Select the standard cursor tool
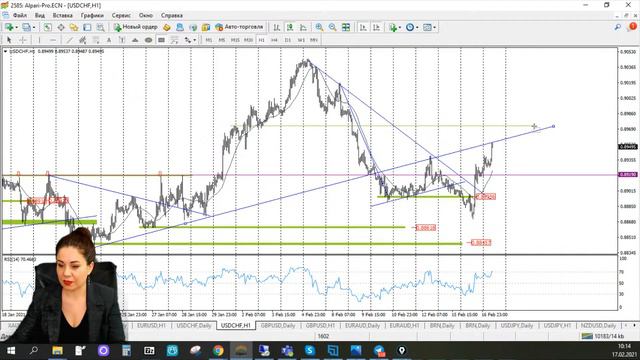 point(9,40)
